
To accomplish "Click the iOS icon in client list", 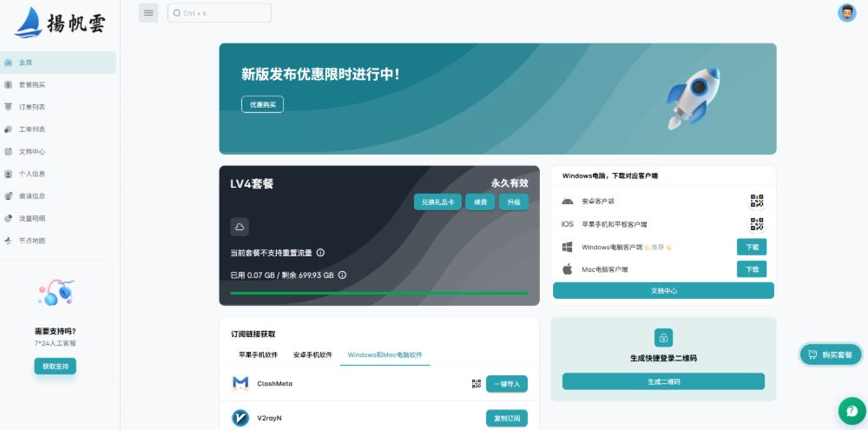I will click(x=568, y=224).
